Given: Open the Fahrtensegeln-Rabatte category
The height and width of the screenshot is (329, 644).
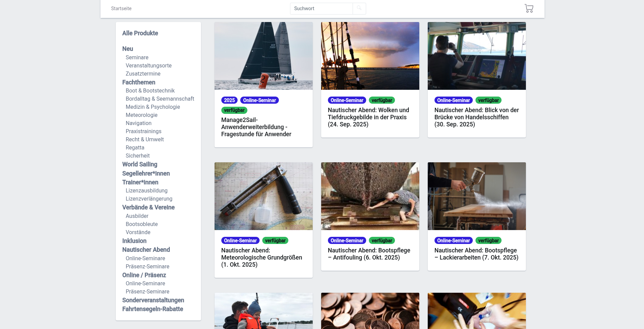Looking at the screenshot, I should [x=153, y=309].
